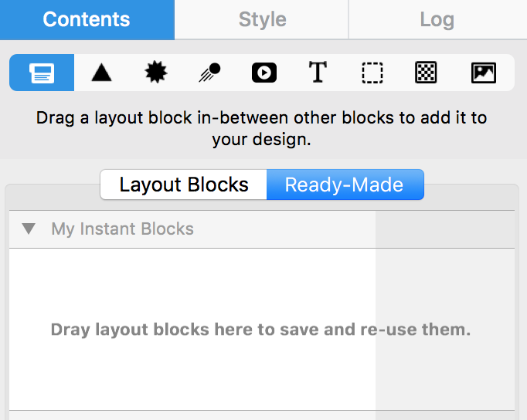This screenshot has height=420, width=527.
Task: Pick the video play button icon
Action: click(264, 73)
